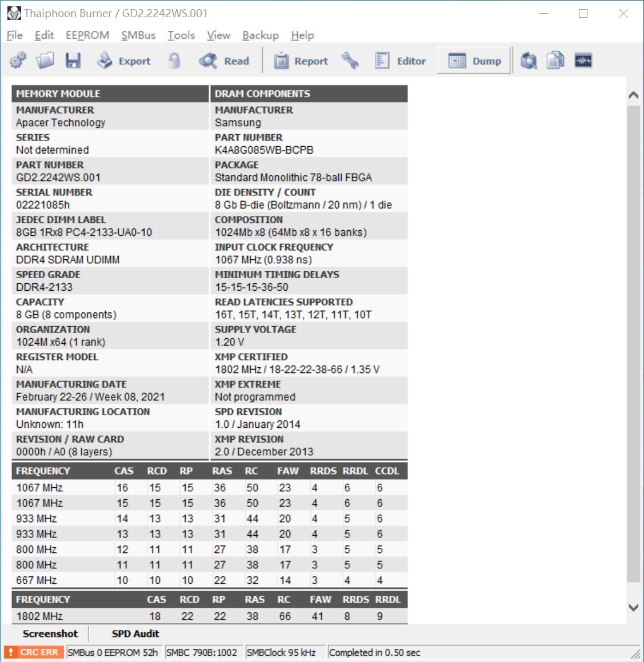Click the settings gear icon in toolbar

pos(18,61)
